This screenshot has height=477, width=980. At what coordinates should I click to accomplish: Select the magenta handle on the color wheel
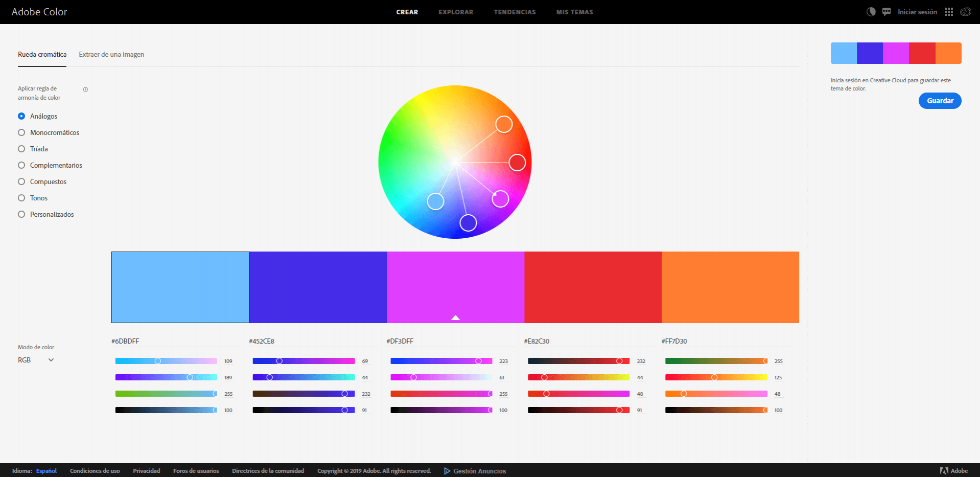[500, 199]
